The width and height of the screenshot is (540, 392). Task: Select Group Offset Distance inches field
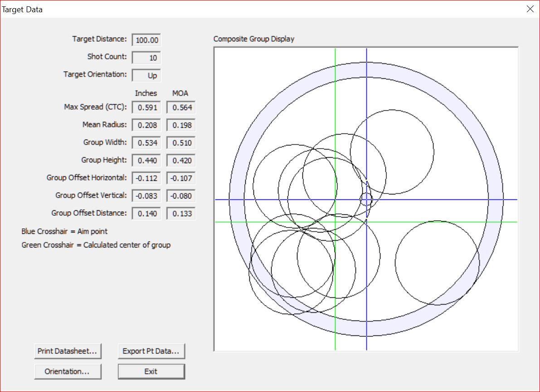146,213
